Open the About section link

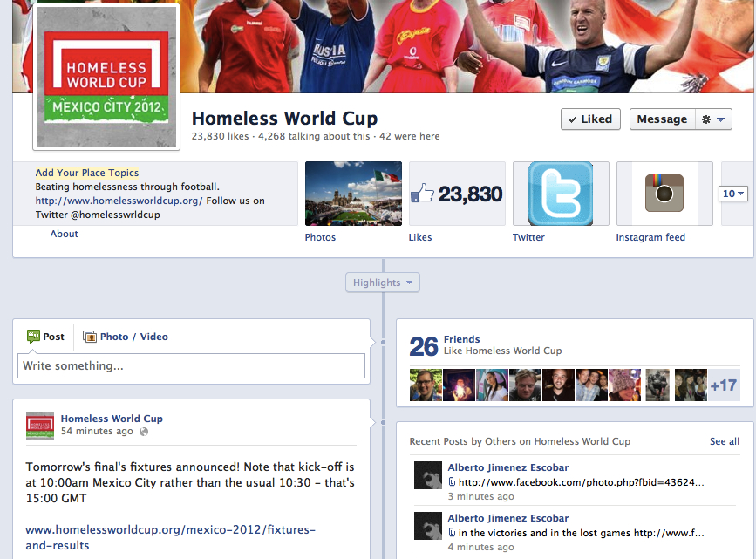(x=65, y=234)
